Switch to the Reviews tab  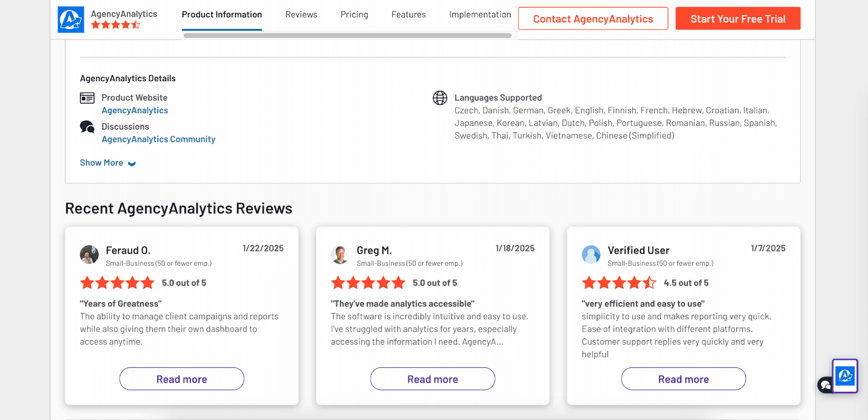pyautogui.click(x=301, y=15)
